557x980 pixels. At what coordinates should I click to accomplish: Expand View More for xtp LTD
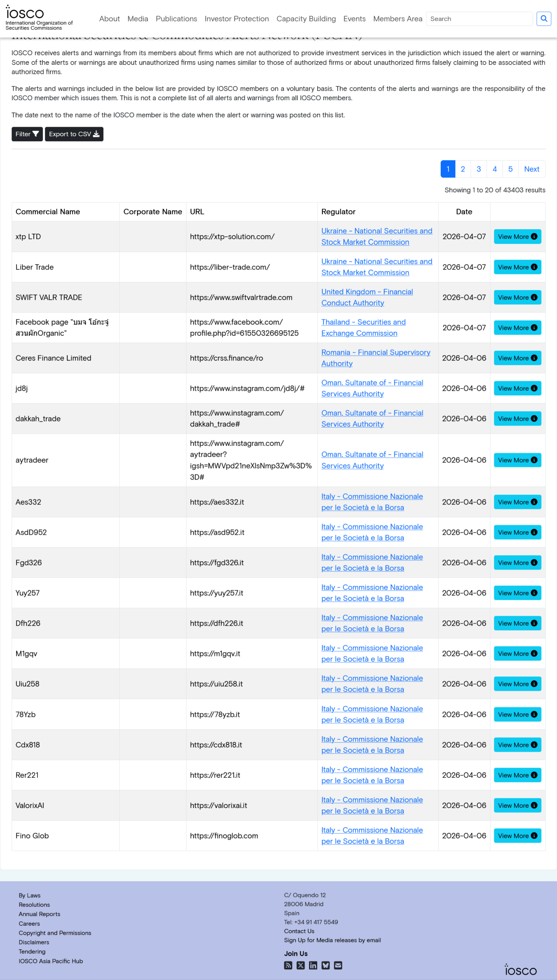click(x=517, y=237)
